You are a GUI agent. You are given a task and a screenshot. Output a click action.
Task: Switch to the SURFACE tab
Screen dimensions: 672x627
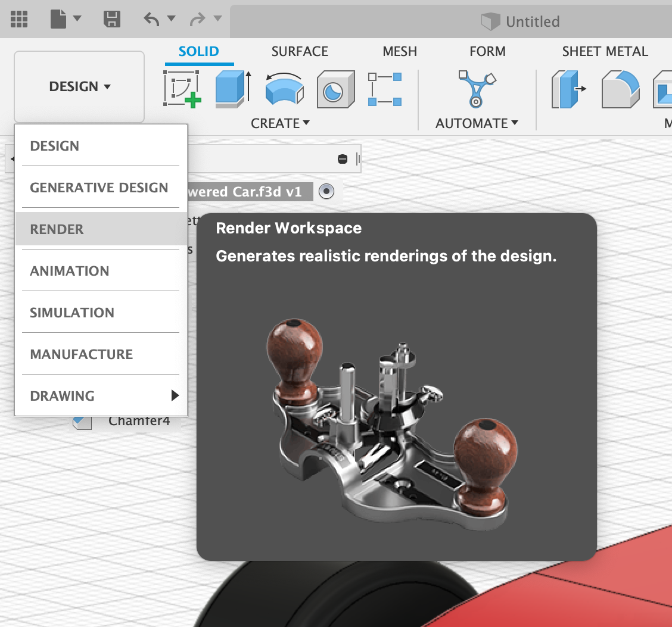click(x=300, y=51)
